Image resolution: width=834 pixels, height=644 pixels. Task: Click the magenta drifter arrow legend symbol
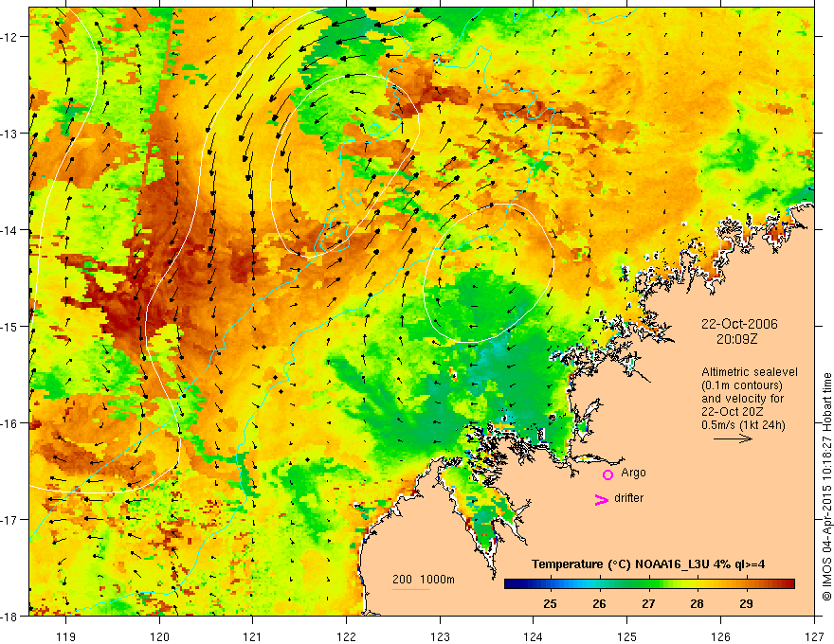pos(602,499)
